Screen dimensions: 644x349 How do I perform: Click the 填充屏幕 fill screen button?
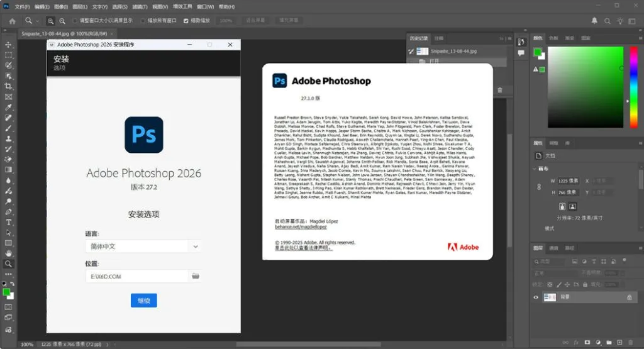pos(289,20)
